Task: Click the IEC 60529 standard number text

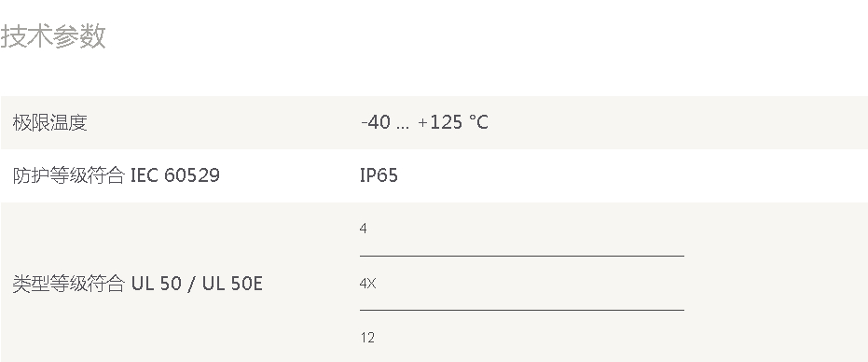Action: pyautogui.click(x=175, y=175)
